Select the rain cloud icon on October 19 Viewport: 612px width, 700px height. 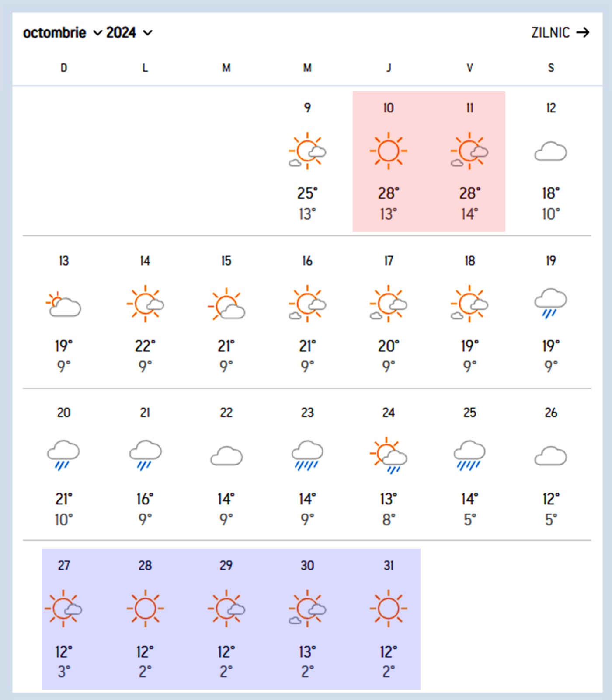point(551,303)
